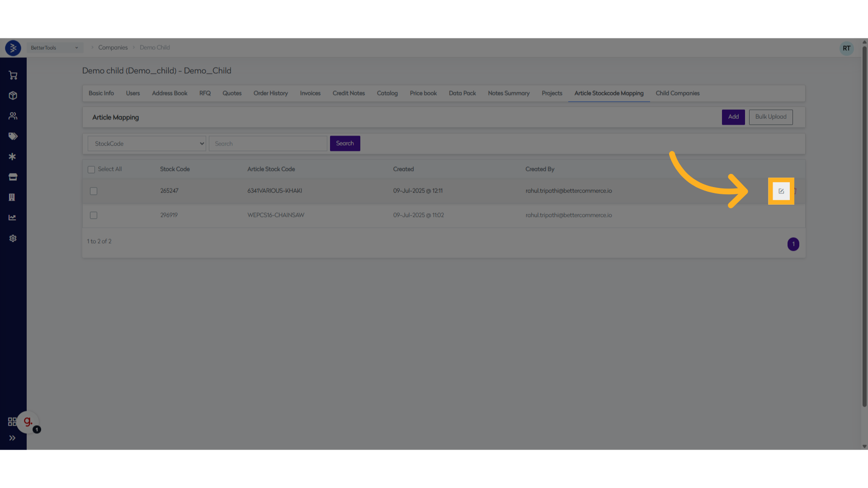Tick the checkbox for row 296919

(94, 216)
